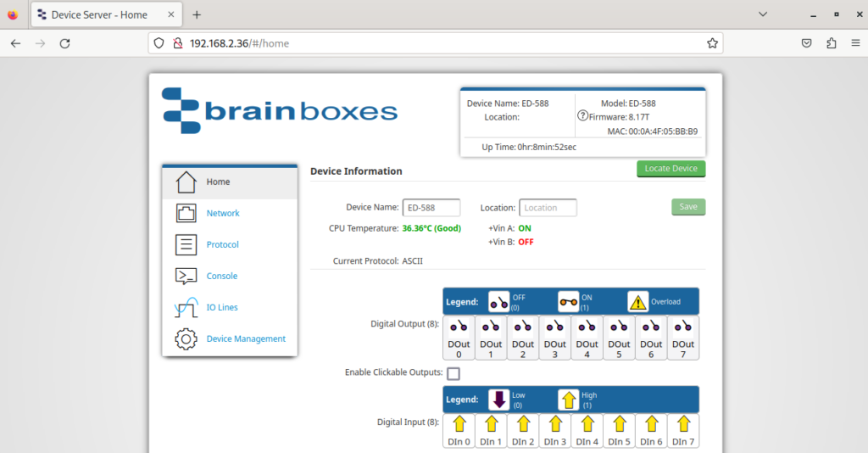Click the DIn 4 input arrow
Image resolution: width=868 pixels, height=453 pixels.
tap(587, 424)
